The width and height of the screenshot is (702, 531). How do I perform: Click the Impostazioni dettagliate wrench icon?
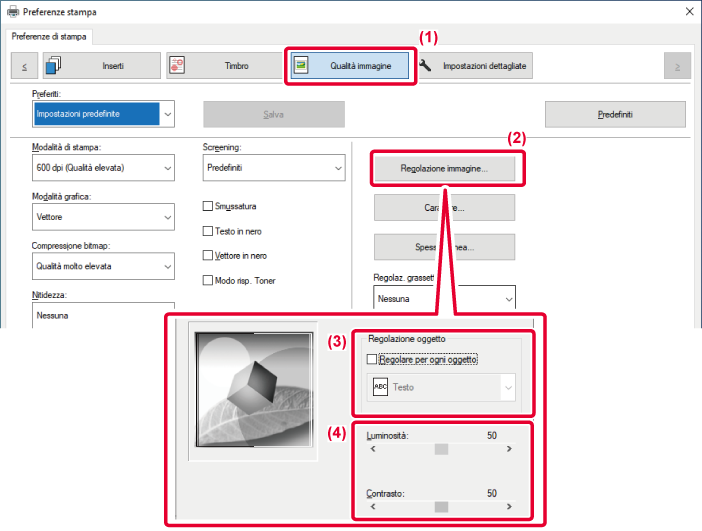pyautogui.click(x=425, y=66)
